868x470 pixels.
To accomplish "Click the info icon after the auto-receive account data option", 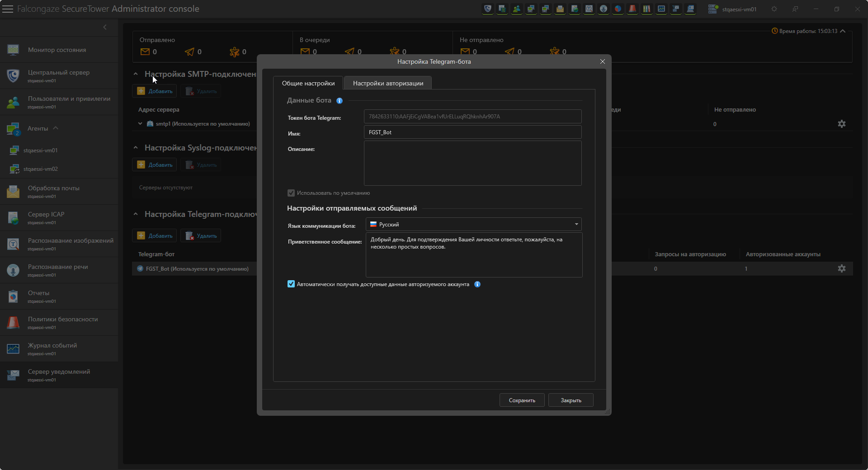I will 477,284.
